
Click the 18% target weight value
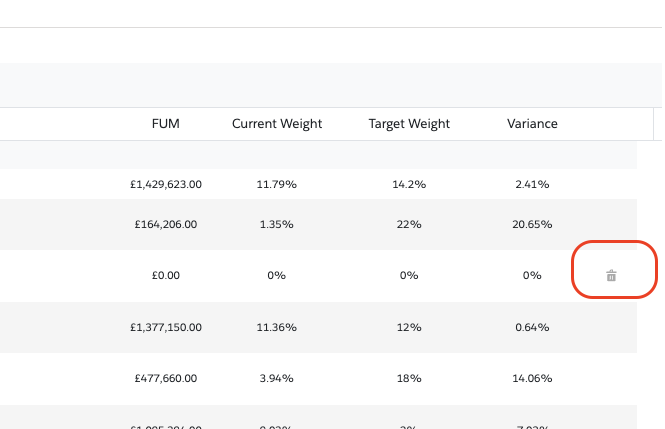(x=409, y=379)
